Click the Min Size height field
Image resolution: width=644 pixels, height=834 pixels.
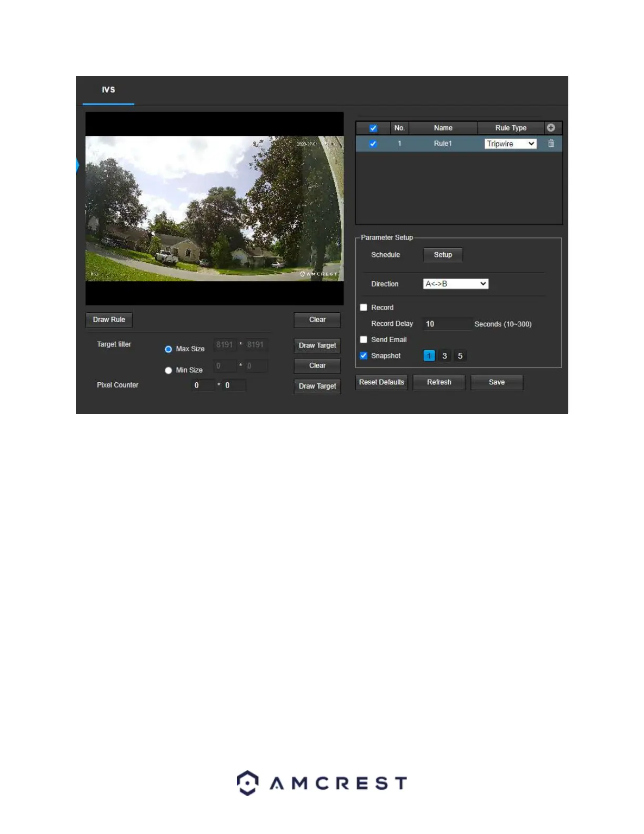(x=256, y=366)
